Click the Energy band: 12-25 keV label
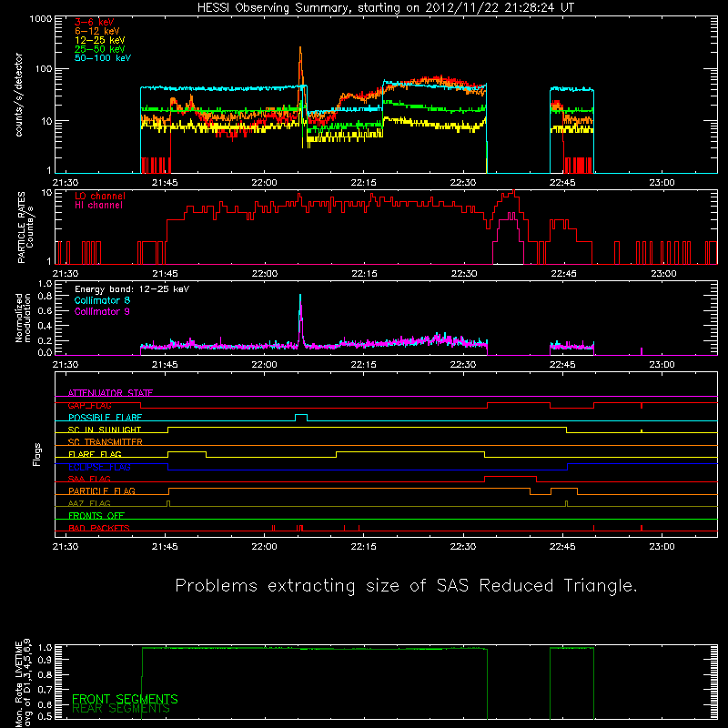The height and width of the screenshot is (728, 728). pyautogui.click(x=132, y=289)
